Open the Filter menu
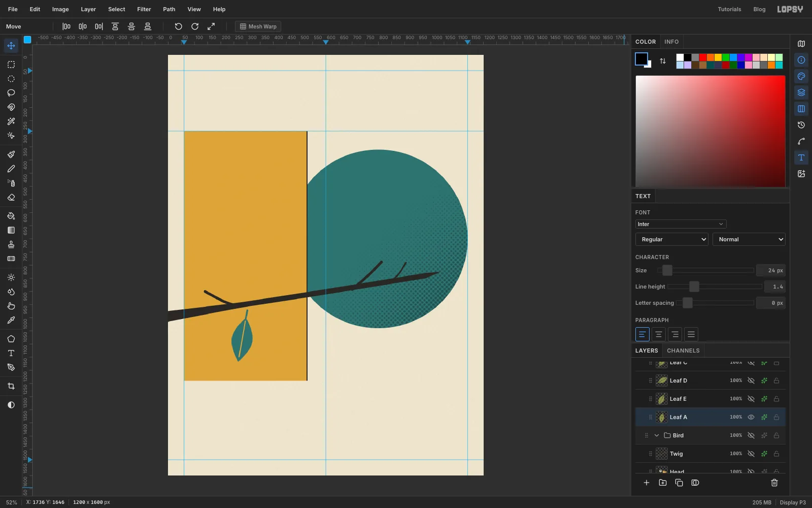The image size is (812, 508). coord(144,9)
